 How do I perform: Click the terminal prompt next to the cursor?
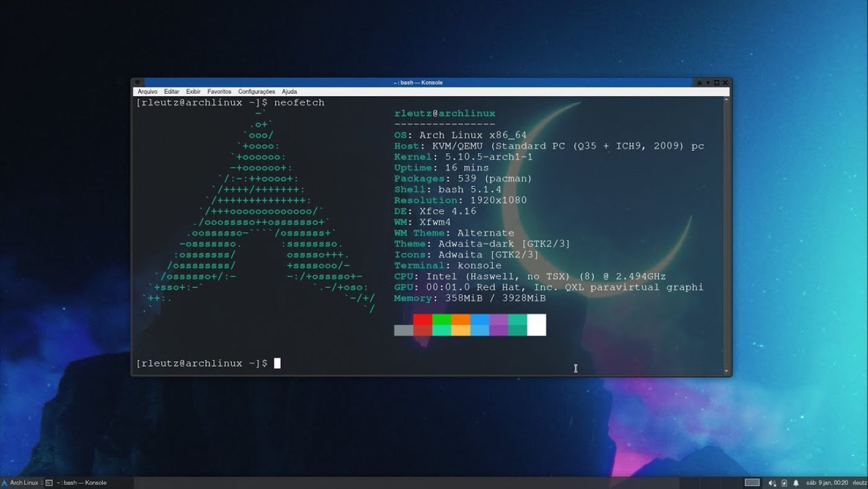(x=277, y=363)
